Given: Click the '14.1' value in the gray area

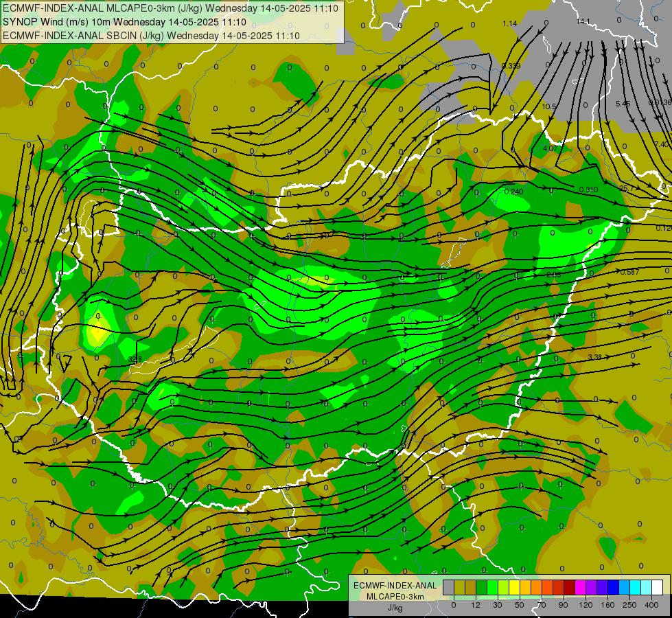Looking at the screenshot, I should click(x=583, y=21).
